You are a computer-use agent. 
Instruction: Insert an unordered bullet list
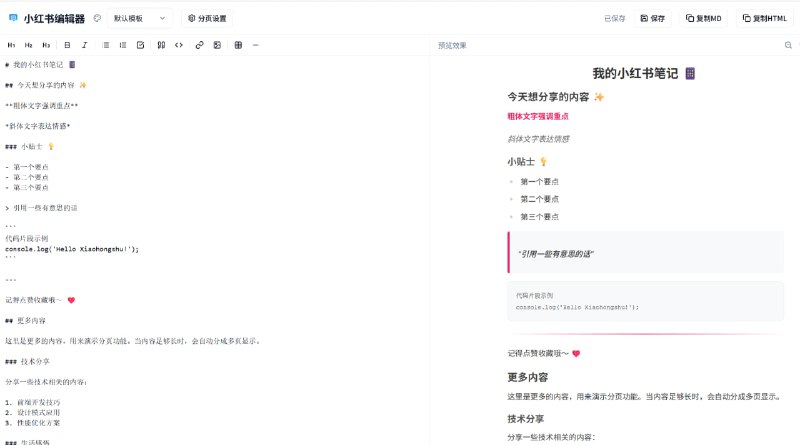click(106, 45)
